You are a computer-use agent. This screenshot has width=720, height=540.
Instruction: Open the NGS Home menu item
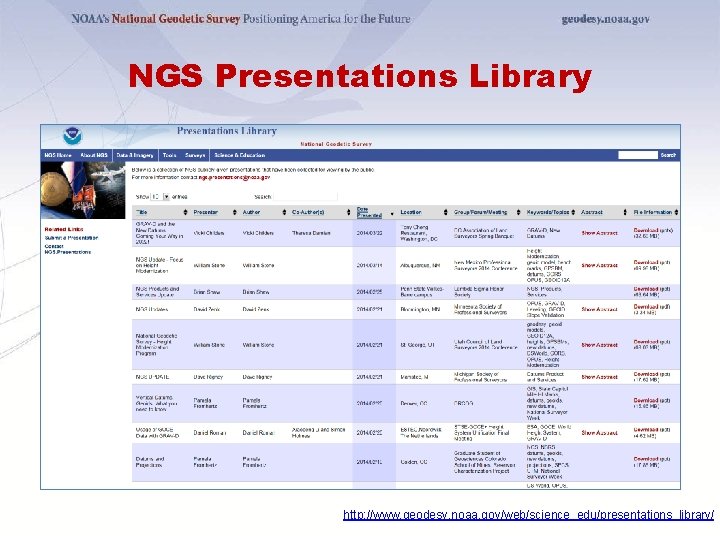tap(58, 155)
